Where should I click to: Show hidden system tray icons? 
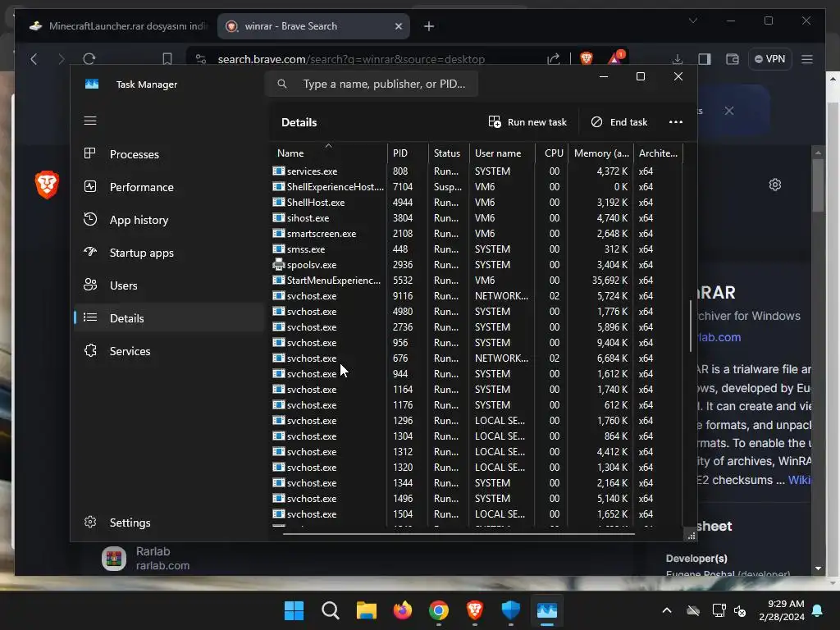pyautogui.click(x=667, y=610)
